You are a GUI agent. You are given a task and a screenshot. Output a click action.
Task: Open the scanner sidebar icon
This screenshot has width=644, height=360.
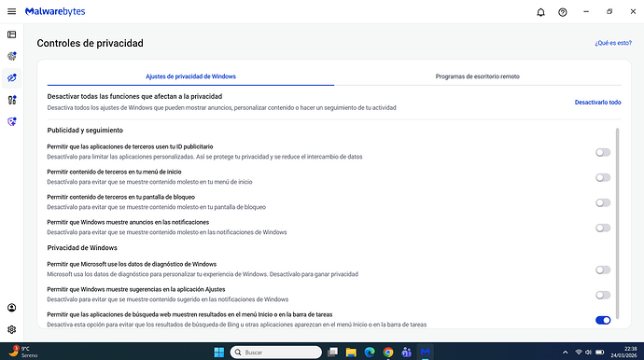point(11,56)
